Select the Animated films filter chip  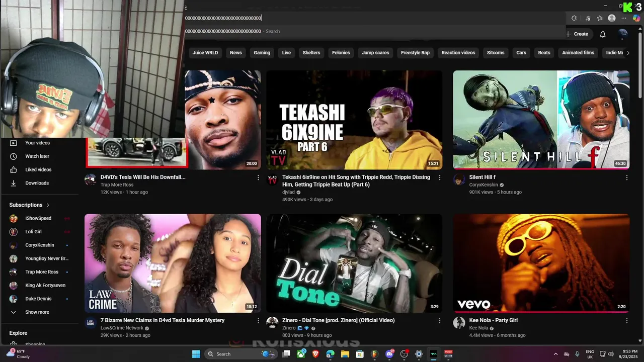(x=578, y=53)
